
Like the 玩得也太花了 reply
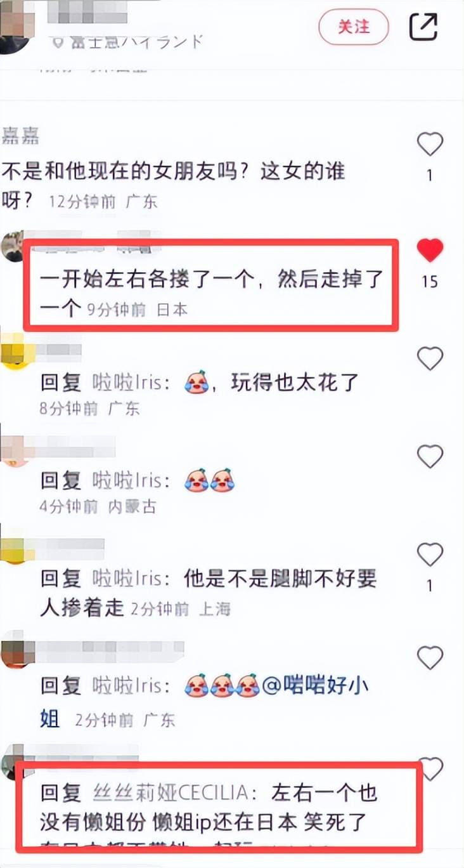pos(430,359)
